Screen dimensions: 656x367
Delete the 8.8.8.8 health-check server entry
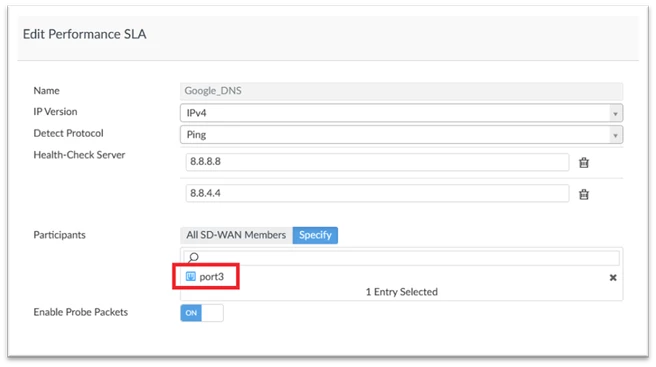tap(584, 162)
